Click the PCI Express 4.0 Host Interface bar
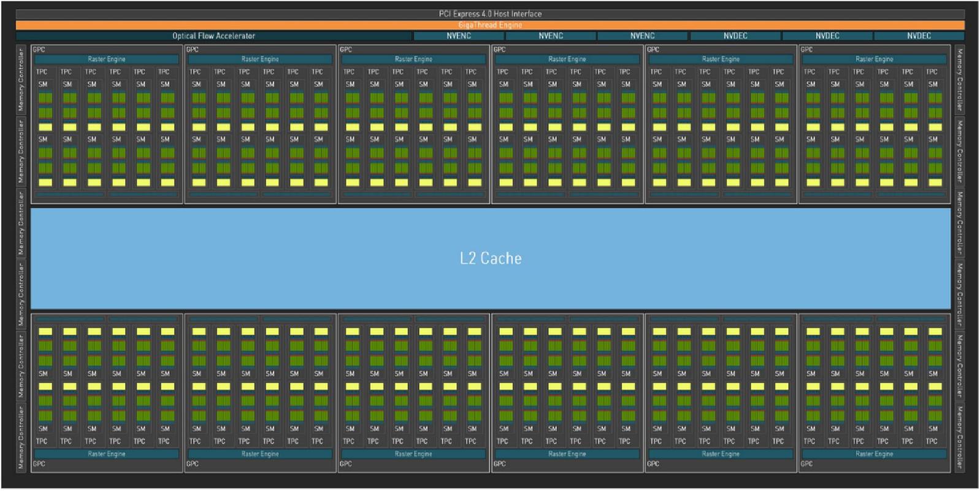This screenshot has height=491, width=980. 490,14
